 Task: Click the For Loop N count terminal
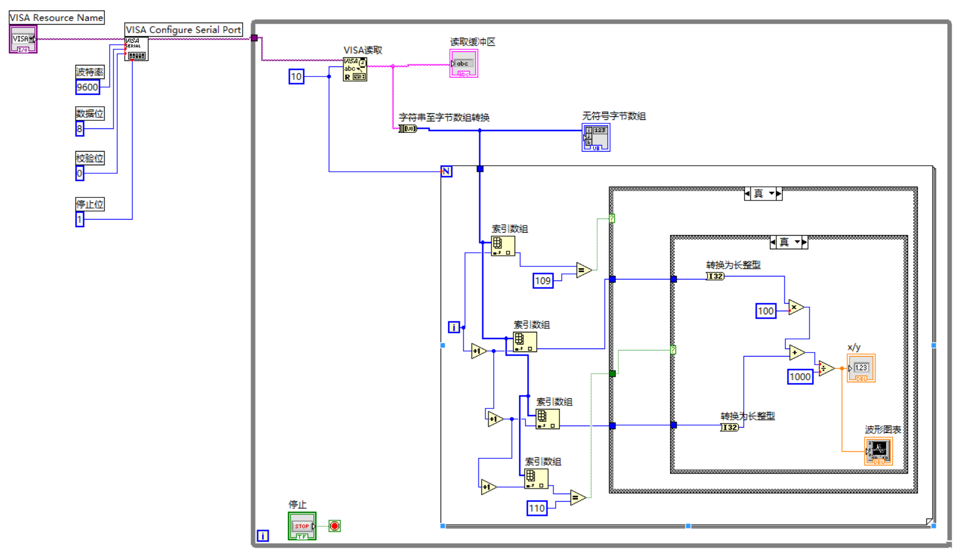(446, 171)
